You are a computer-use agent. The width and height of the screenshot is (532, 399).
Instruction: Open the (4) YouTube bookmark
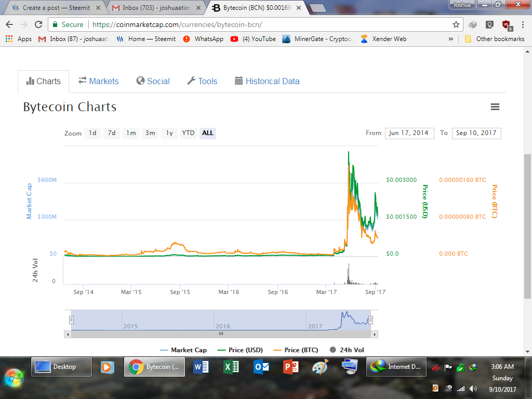click(x=253, y=39)
